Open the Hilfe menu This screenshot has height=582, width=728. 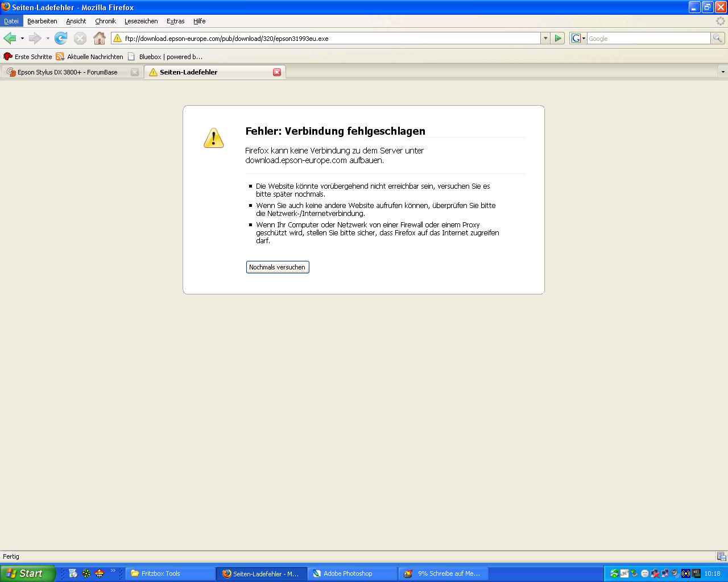(x=199, y=21)
